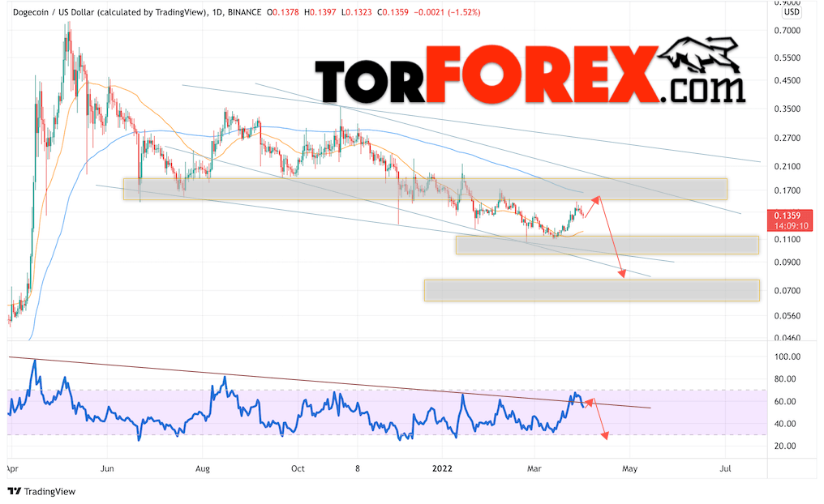Click the low value L0.1323
The height and width of the screenshot is (504, 824).
pos(356,12)
